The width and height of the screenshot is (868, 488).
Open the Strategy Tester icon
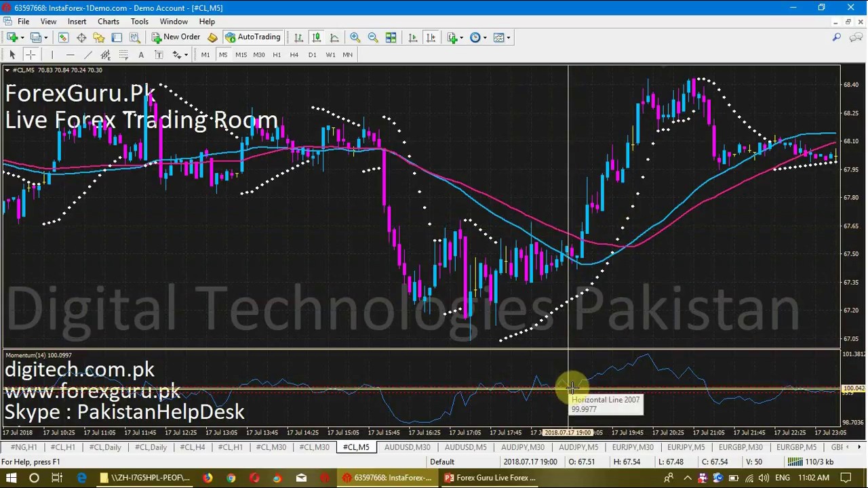(x=134, y=37)
